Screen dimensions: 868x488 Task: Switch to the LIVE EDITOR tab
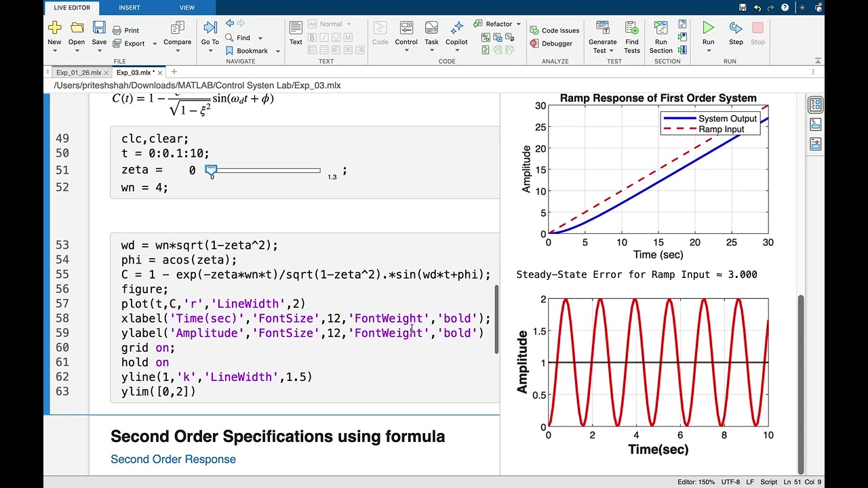click(x=71, y=7)
